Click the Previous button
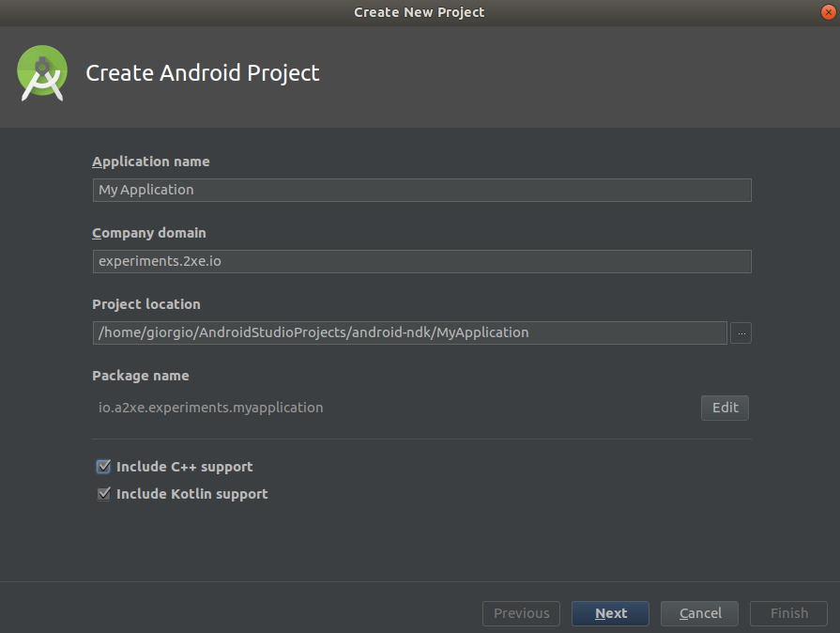The width and height of the screenshot is (840, 633). [521, 613]
